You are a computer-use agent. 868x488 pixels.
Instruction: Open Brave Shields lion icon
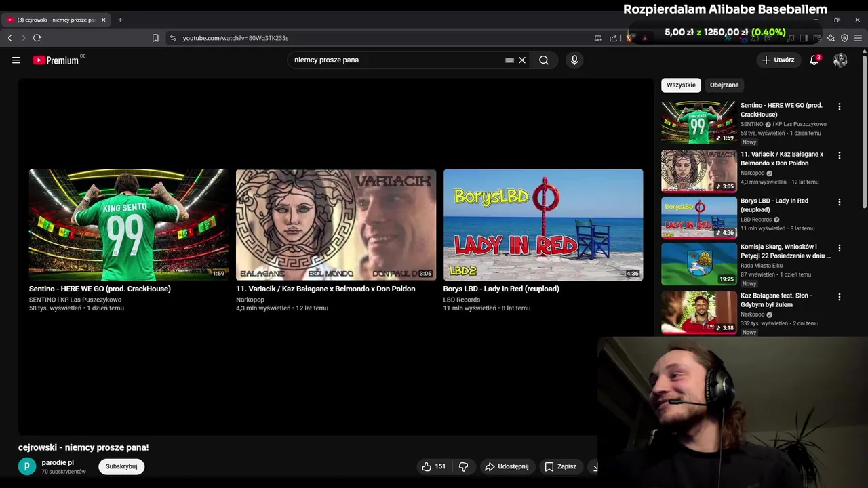click(630, 38)
